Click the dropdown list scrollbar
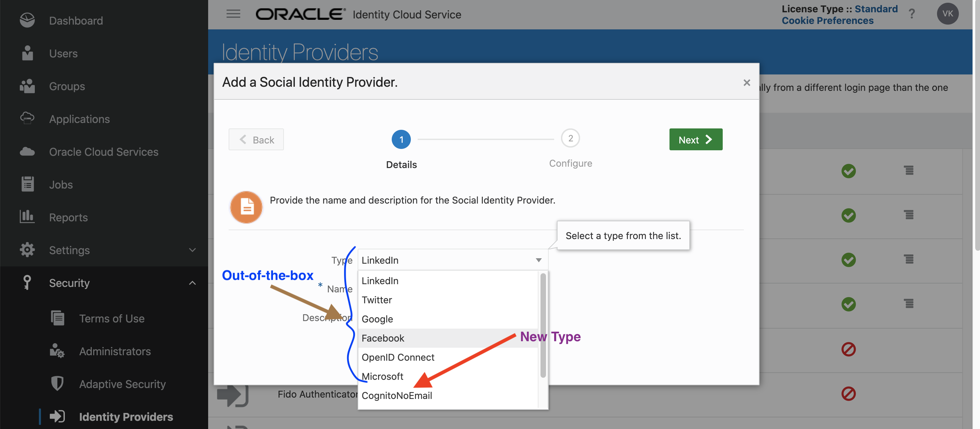980x429 pixels. pos(543,326)
